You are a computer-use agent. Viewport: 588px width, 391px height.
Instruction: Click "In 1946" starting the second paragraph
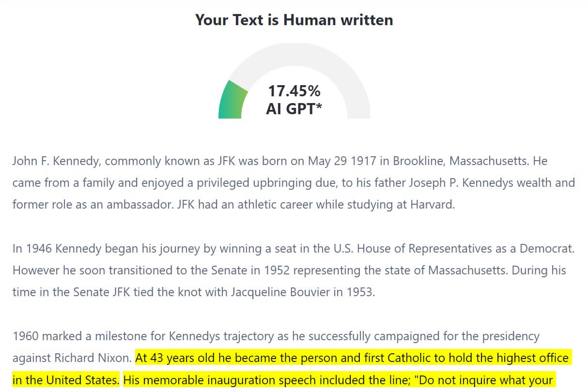tap(32, 249)
